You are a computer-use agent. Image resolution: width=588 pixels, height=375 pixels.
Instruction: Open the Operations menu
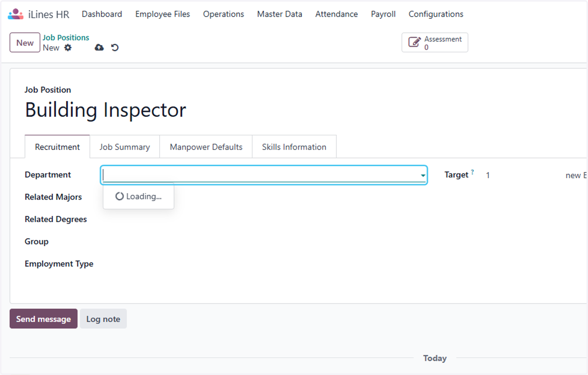[x=223, y=14]
